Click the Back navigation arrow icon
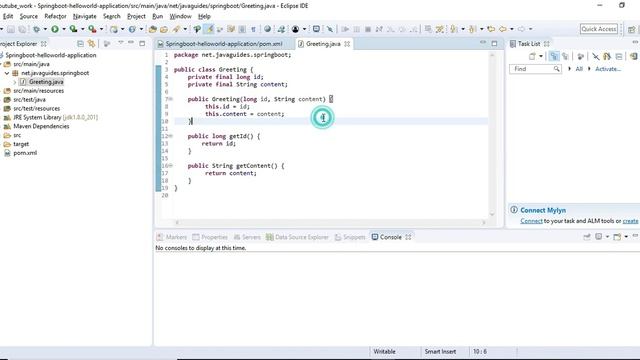 (503, 29)
